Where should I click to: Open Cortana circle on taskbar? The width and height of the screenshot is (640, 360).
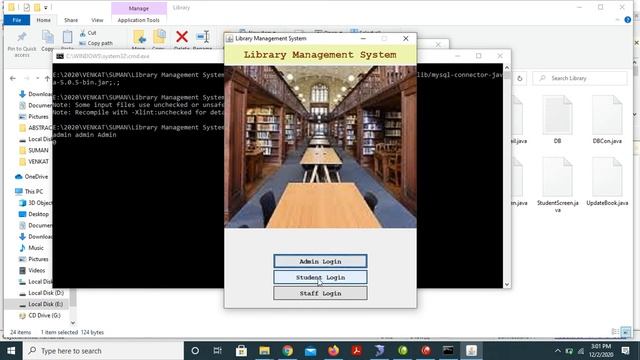195,351
